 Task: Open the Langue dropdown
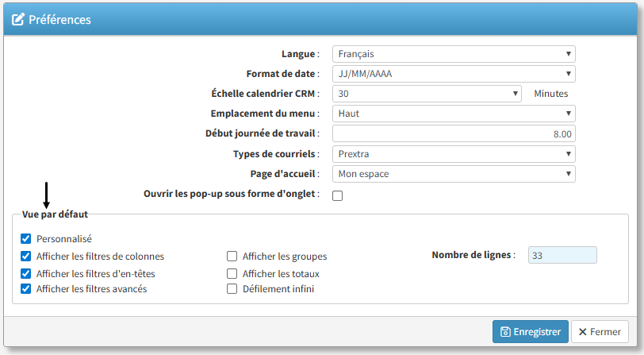coord(453,54)
